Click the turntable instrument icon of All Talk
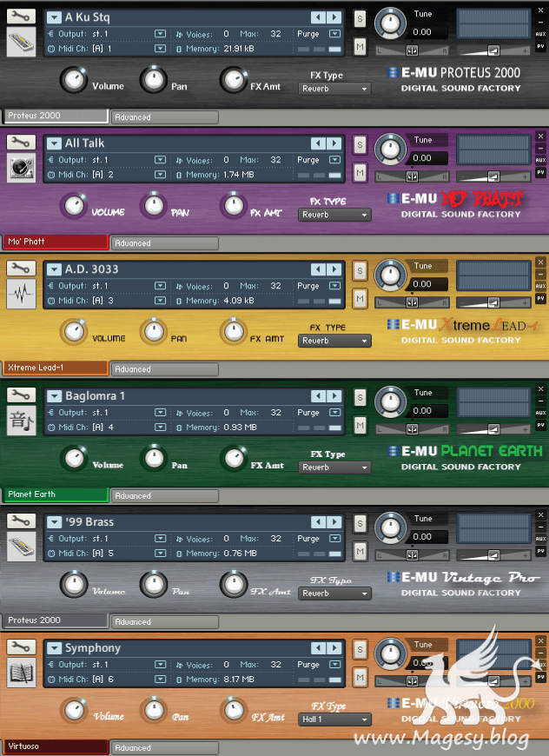Image resolution: width=549 pixels, height=756 pixels. (x=21, y=168)
